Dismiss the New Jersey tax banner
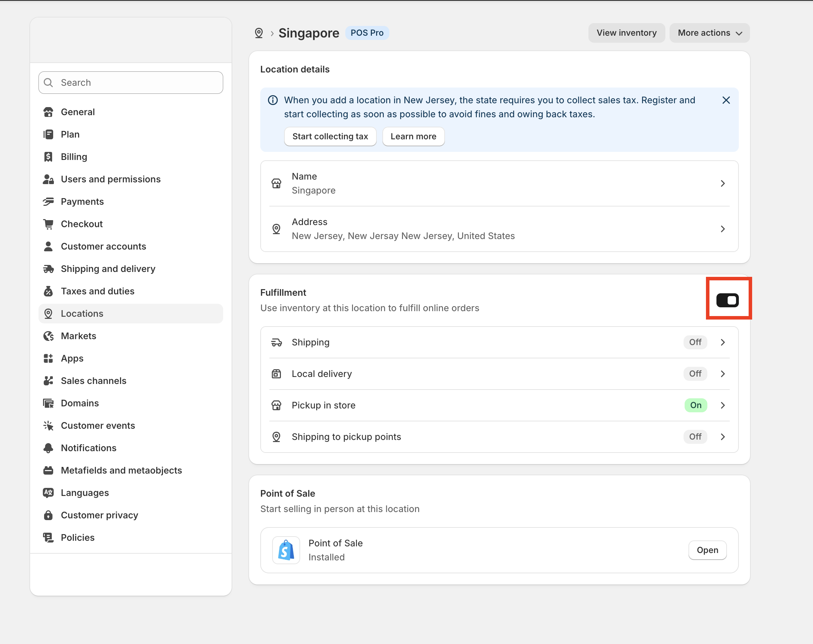Viewport: 813px width, 644px height. pos(726,100)
